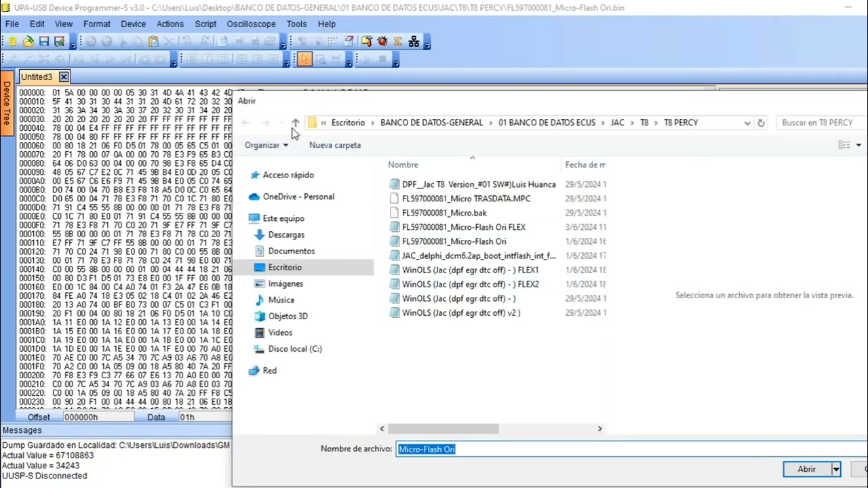
Task: Open the Device menu
Action: tap(133, 24)
